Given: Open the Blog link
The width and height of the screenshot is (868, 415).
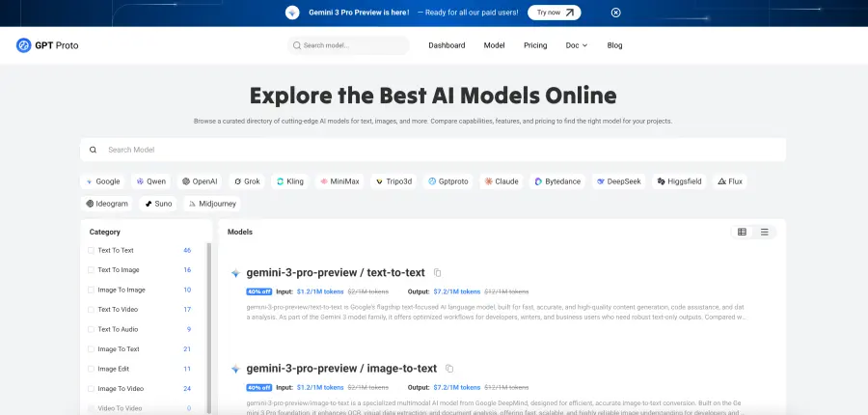Looking at the screenshot, I should [614, 45].
